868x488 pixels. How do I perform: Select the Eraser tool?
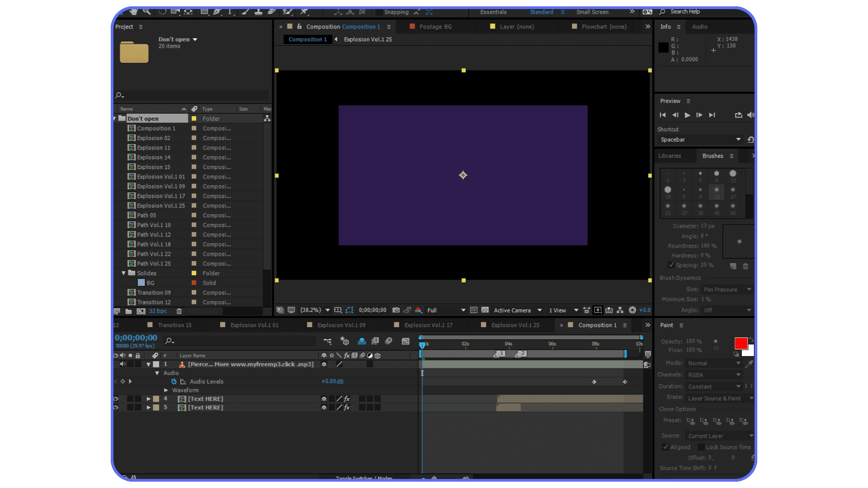272,12
